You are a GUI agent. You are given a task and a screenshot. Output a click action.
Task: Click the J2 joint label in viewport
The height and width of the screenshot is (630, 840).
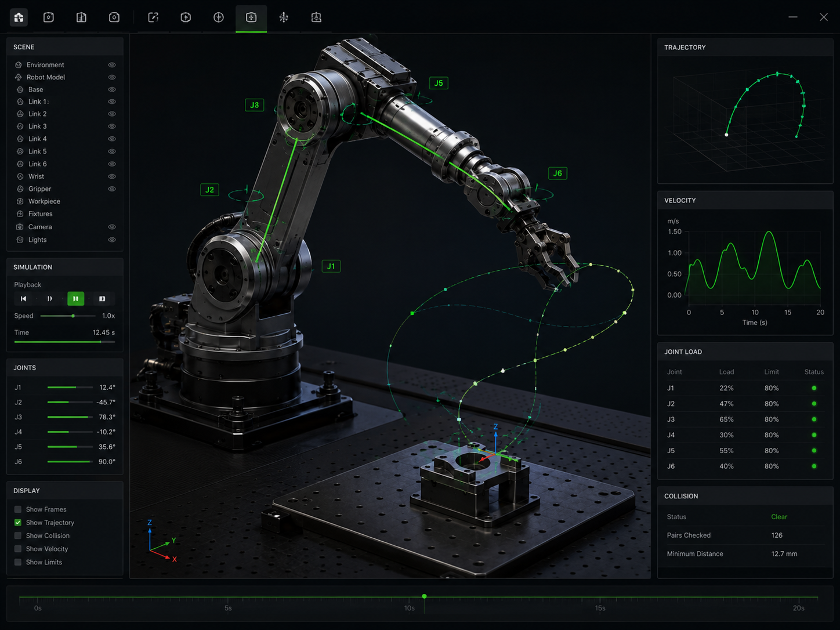(209, 190)
